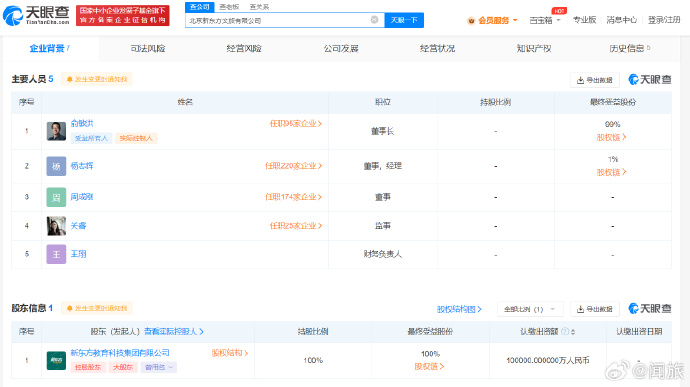Open 股权链 for the 99% row
The width and height of the screenshot is (690, 387).
(x=611, y=137)
